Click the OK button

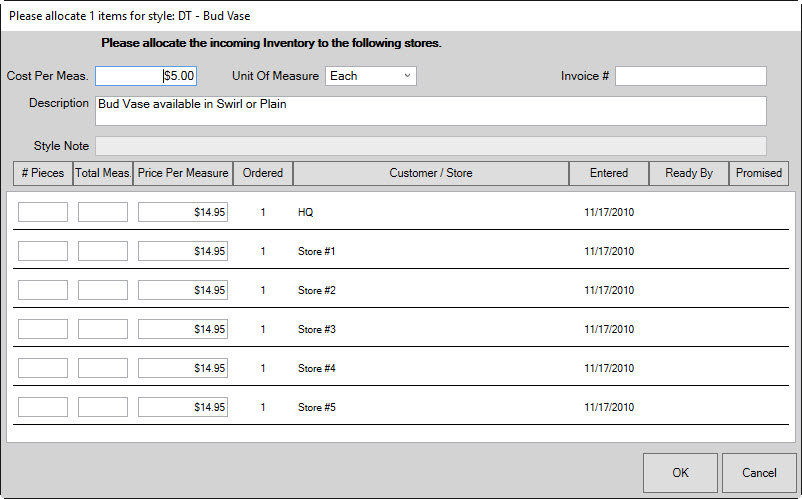(x=680, y=473)
